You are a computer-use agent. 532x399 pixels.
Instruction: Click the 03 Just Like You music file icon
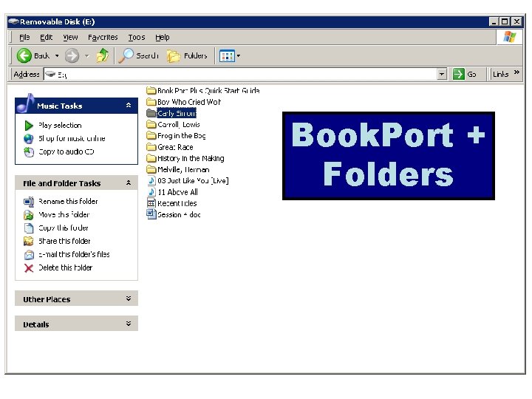[151, 180]
